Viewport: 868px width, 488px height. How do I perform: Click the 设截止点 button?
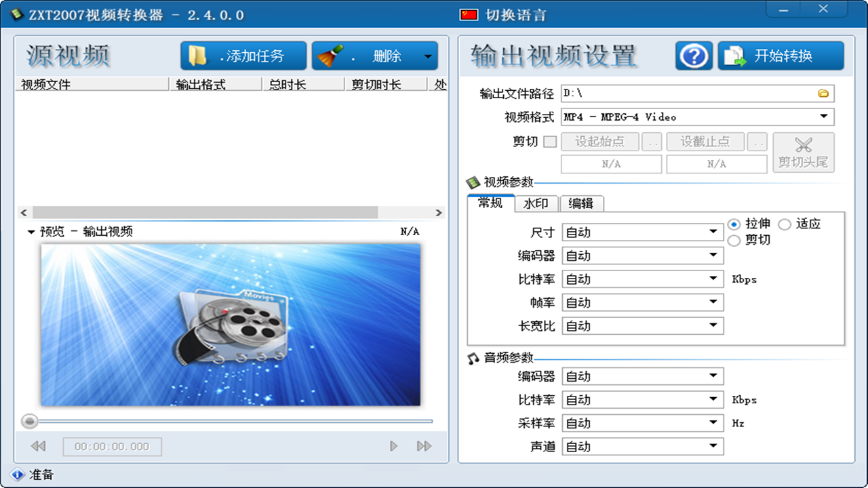click(705, 142)
